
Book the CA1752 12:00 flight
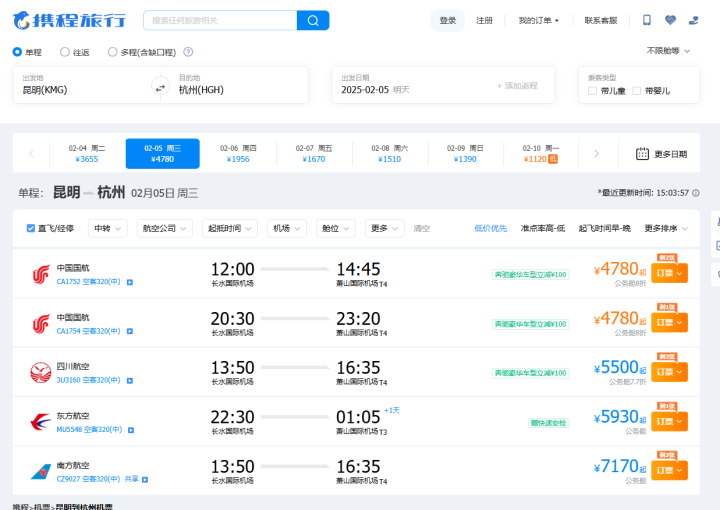[x=669, y=273]
